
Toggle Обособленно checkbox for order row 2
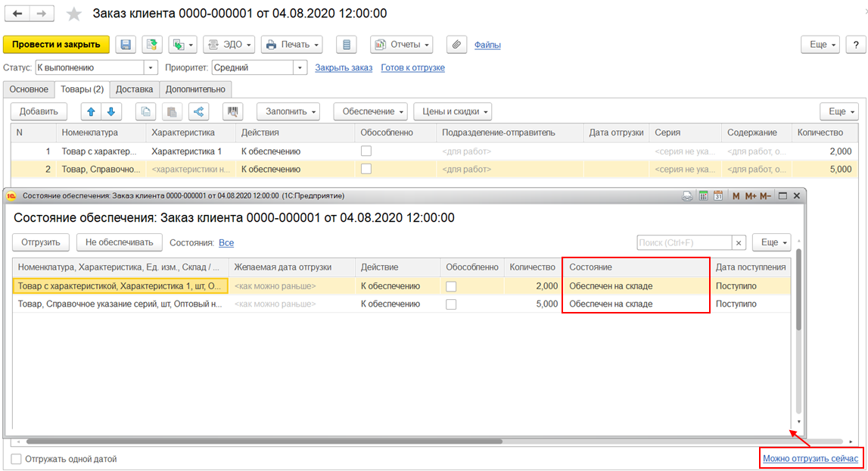point(366,169)
